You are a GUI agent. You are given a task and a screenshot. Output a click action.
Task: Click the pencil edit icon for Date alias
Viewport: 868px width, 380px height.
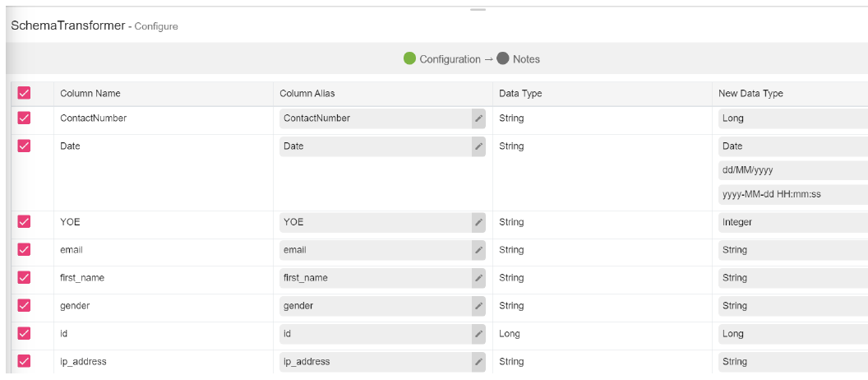(x=478, y=146)
